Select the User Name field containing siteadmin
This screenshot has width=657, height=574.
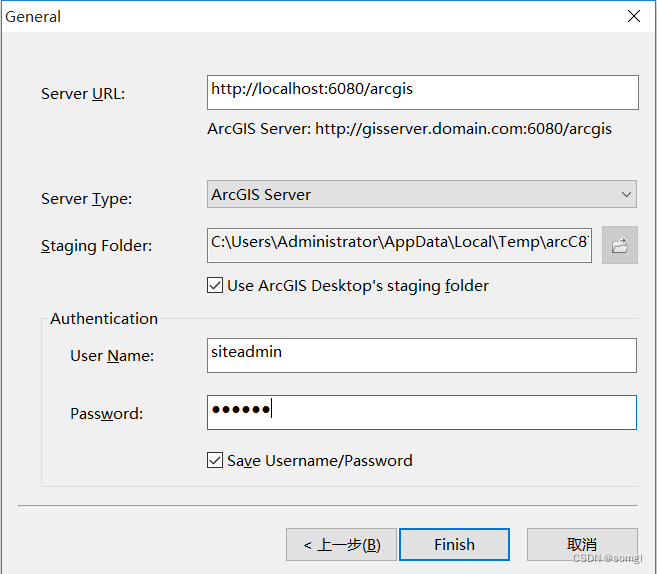pos(422,355)
